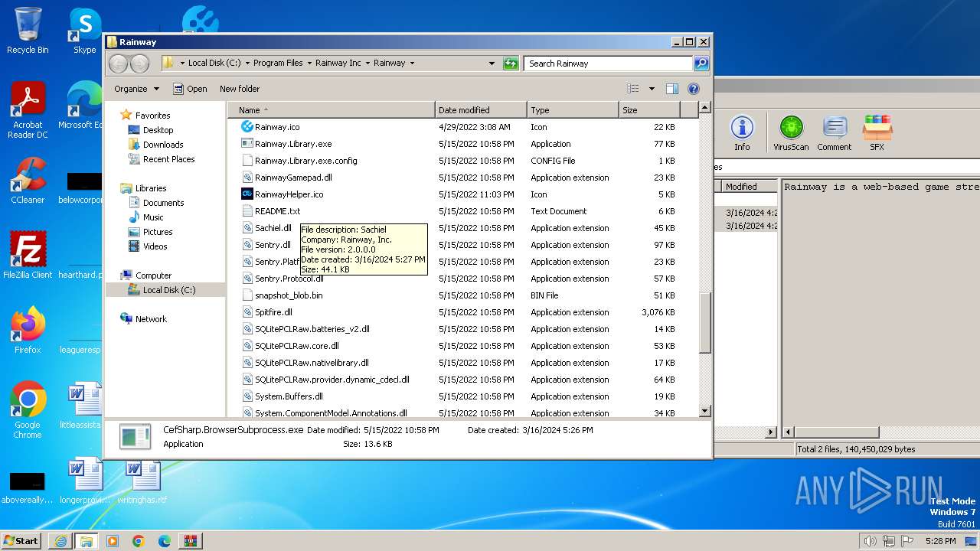Image resolution: width=980 pixels, height=551 pixels.
Task: Click the Comment icon in WinRAR window
Action: [834, 133]
